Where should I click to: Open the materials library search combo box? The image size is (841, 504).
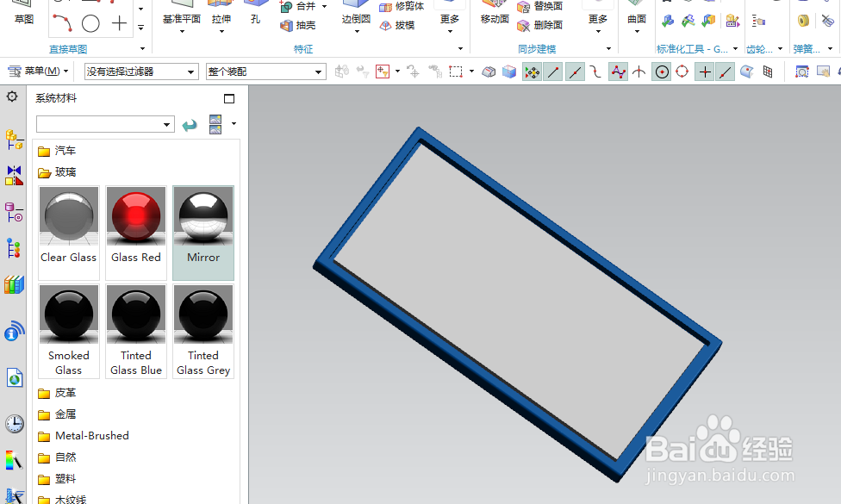(105, 124)
